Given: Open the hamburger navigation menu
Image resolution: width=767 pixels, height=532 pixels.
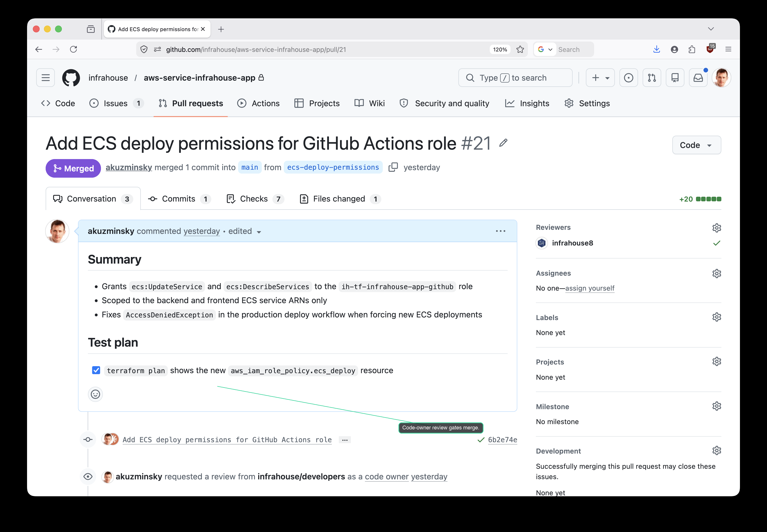Looking at the screenshot, I should click(45, 78).
